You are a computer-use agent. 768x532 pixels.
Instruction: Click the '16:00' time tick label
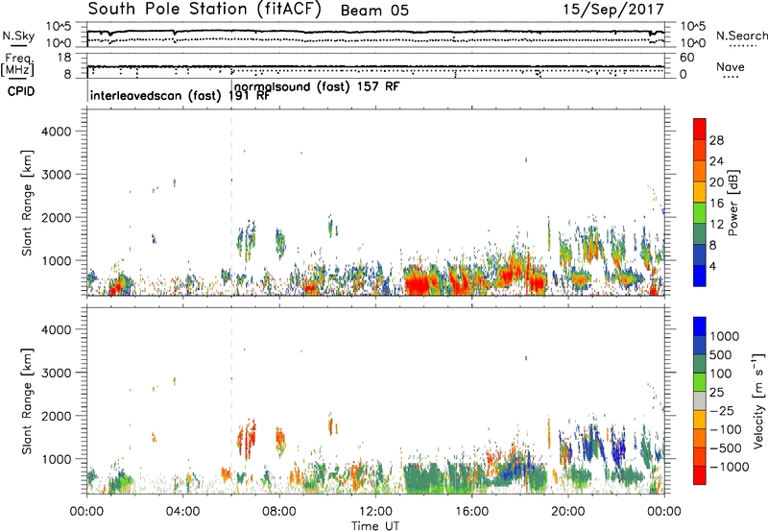[x=471, y=512]
